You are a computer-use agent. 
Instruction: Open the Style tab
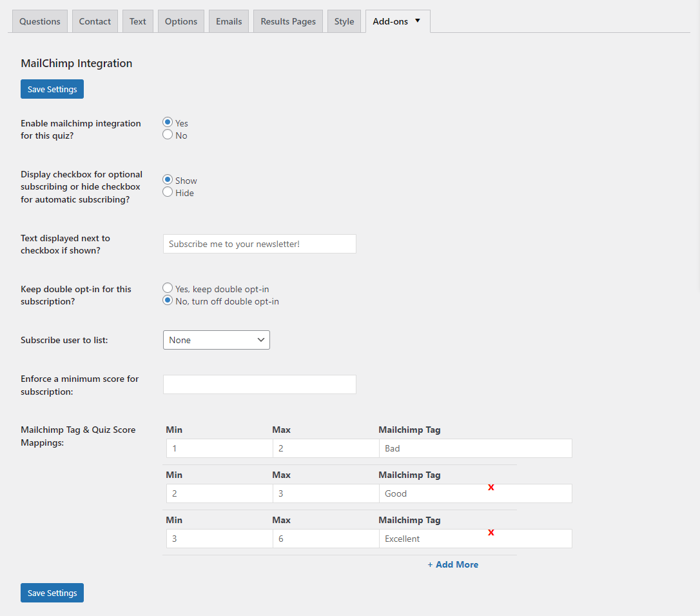[x=344, y=21]
